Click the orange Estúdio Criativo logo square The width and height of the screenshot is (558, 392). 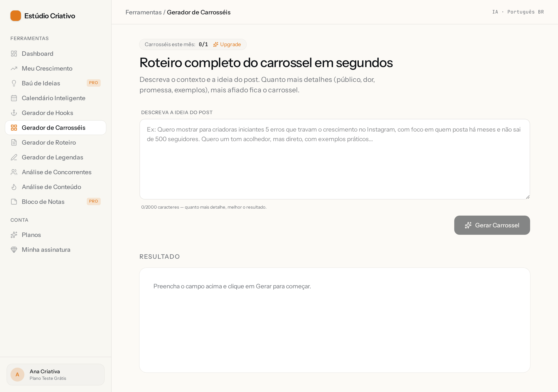pyautogui.click(x=15, y=16)
